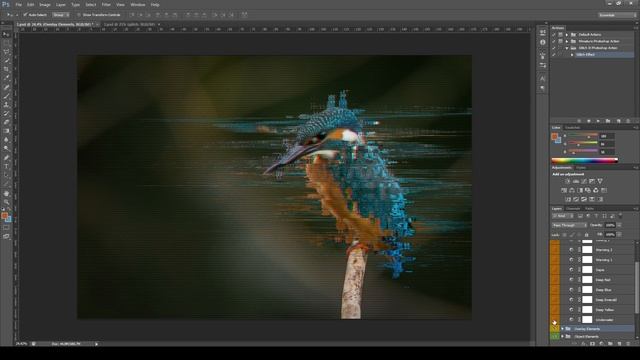Toggle the Auto-Select checkbox
The width and height of the screenshot is (640, 360).
[25, 15]
